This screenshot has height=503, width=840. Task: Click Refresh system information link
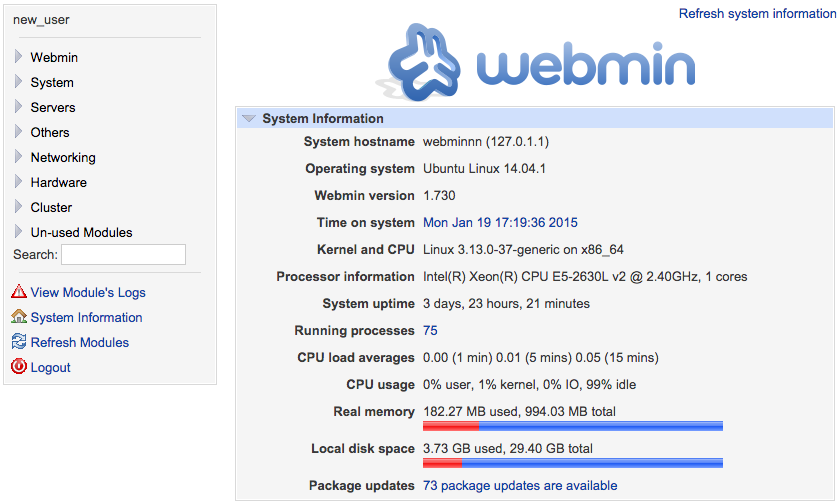757,14
